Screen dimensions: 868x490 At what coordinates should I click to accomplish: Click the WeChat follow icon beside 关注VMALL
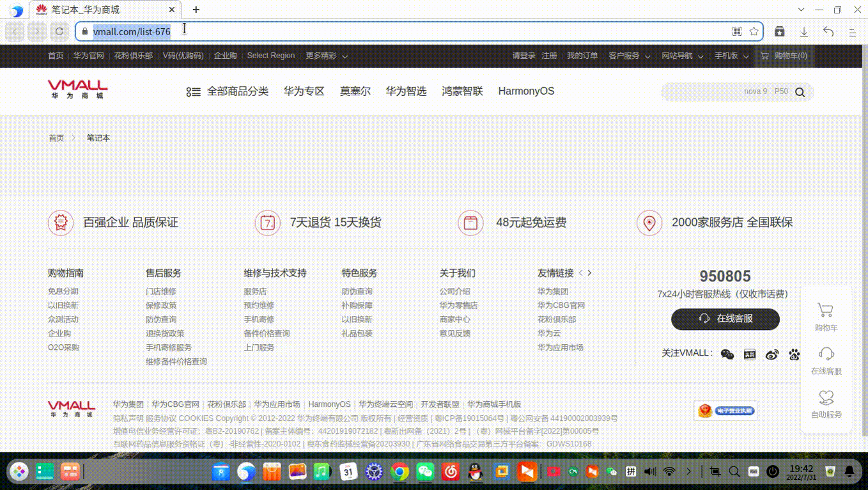point(727,354)
